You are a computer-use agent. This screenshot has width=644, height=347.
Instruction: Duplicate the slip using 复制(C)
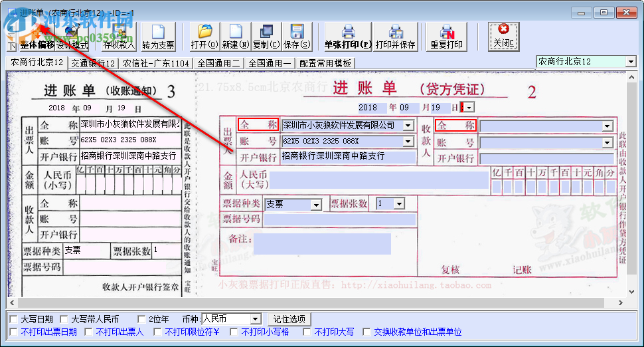pos(266,37)
